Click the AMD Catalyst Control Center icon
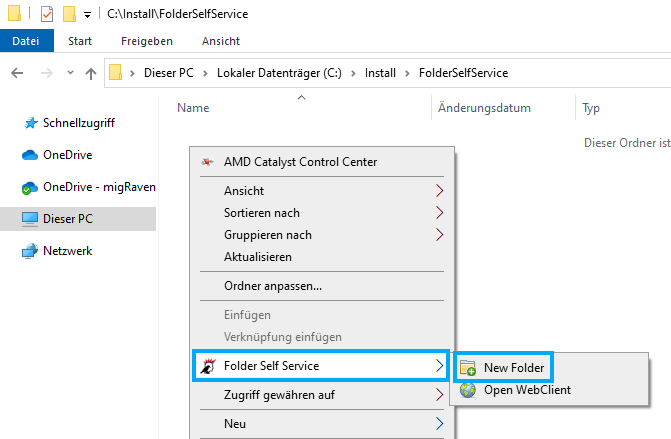 pos(208,162)
